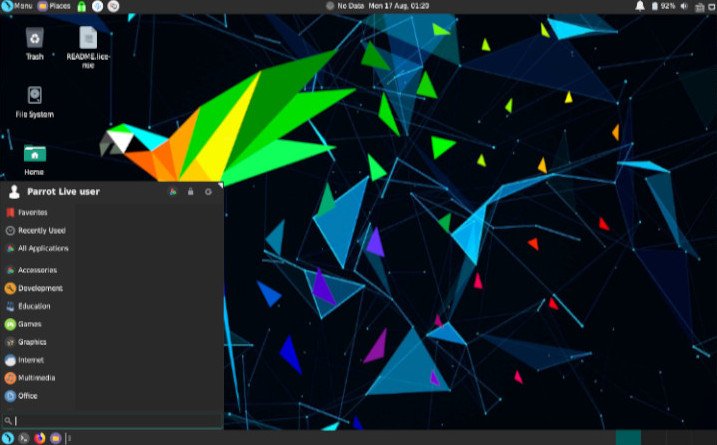This screenshot has width=717, height=445.
Task: Open the Trash desktop icon
Action: pos(35,43)
